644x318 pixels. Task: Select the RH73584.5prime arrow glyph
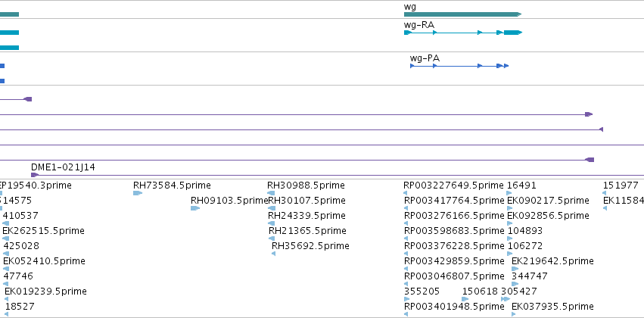[x=138, y=193]
